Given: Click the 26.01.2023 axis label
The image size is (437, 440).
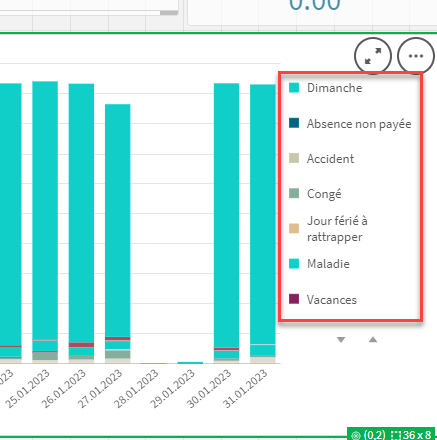Looking at the screenshot, I should click(x=64, y=389).
